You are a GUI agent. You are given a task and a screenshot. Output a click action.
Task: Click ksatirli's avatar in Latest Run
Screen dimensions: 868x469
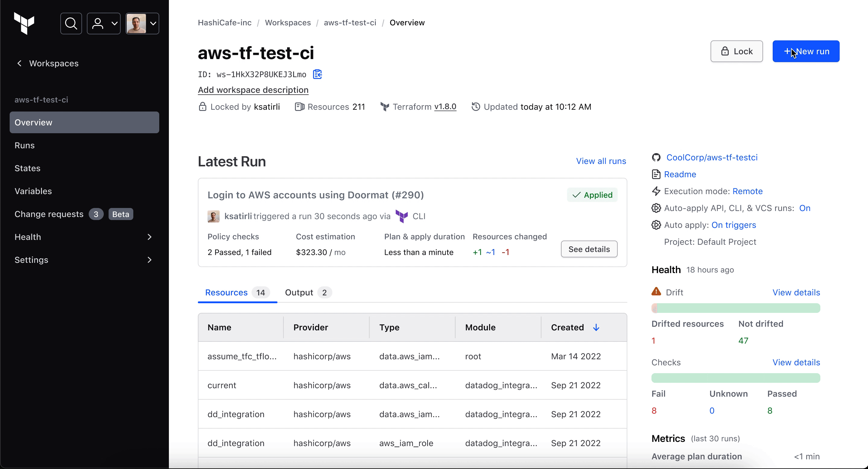point(214,216)
